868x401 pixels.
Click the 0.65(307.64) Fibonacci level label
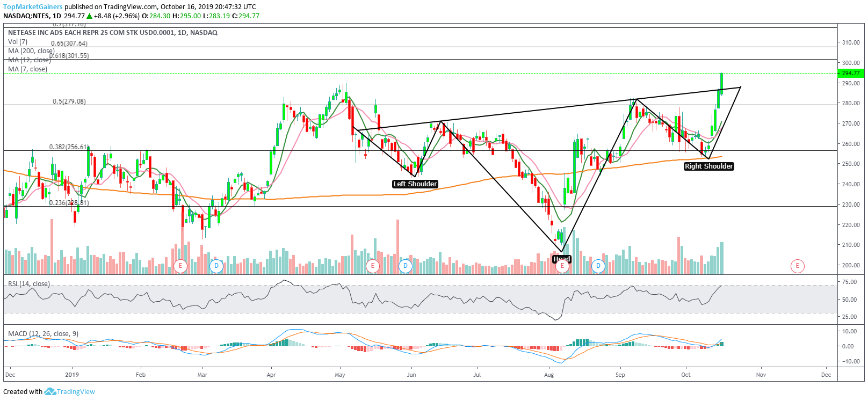click(69, 44)
